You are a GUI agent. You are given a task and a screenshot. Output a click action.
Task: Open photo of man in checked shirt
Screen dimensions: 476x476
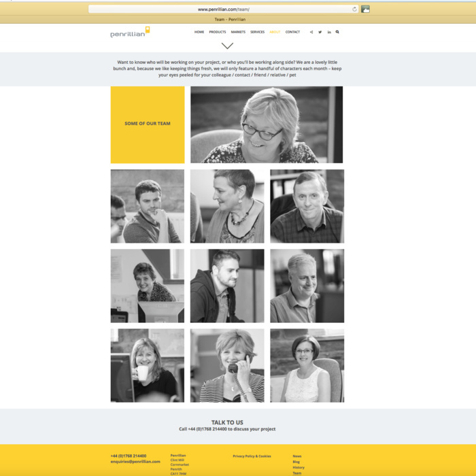pyautogui.click(x=307, y=206)
